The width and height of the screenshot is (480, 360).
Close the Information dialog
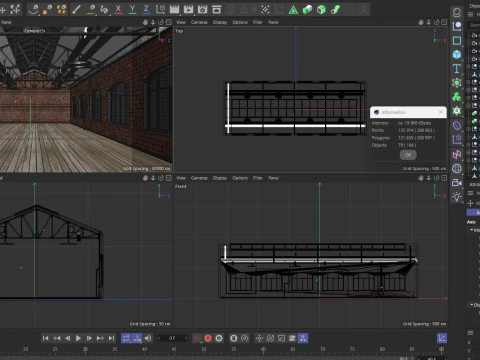pyautogui.click(x=441, y=112)
